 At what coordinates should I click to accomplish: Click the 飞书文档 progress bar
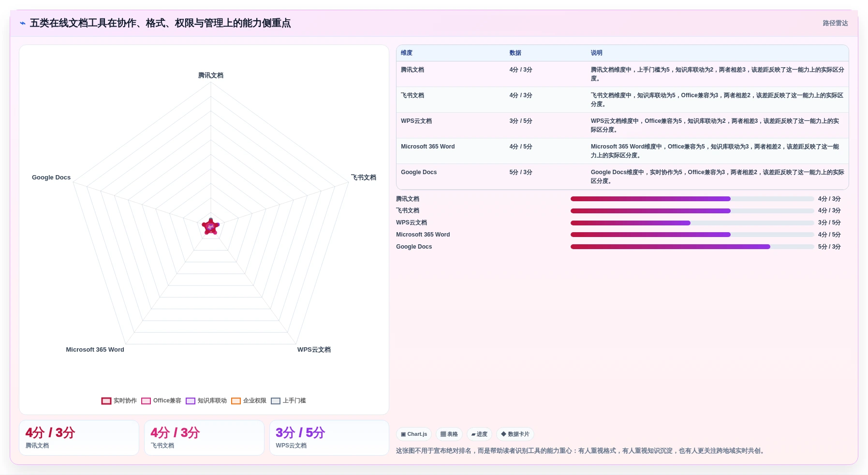(692, 211)
